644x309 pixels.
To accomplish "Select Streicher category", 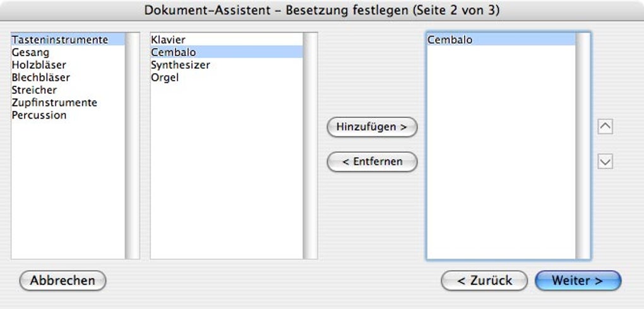I will (x=34, y=90).
